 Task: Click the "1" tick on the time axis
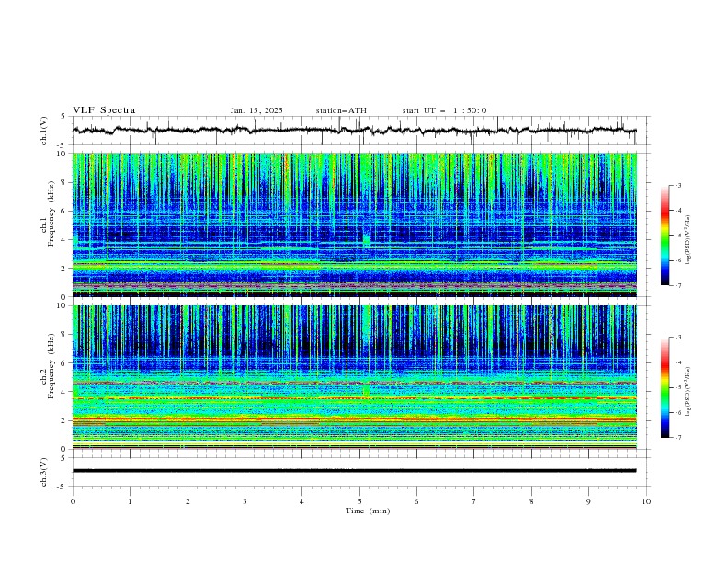(130, 501)
